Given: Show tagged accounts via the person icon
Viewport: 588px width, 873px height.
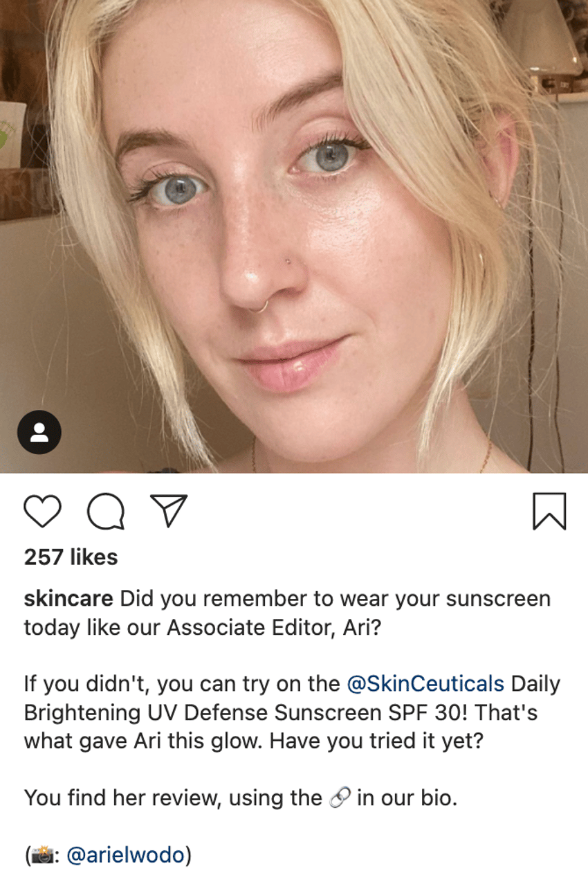Looking at the screenshot, I should [39, 433].
